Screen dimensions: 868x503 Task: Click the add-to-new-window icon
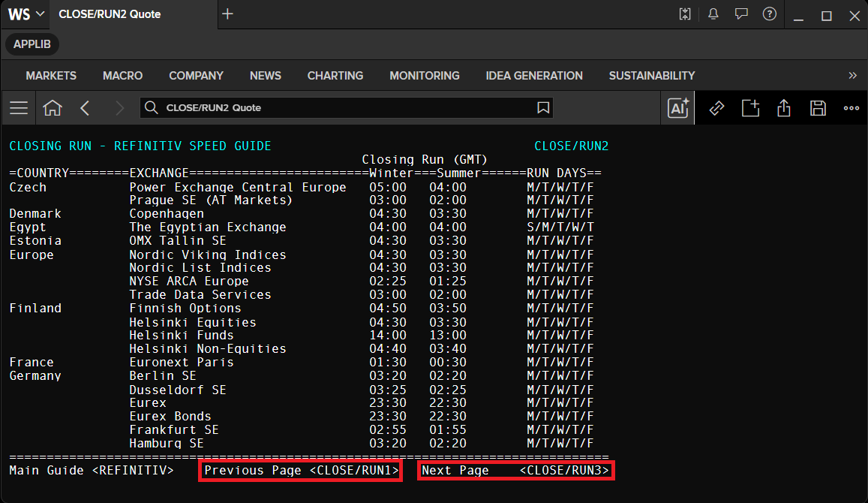pyautogui.click(x=751, y=108)
